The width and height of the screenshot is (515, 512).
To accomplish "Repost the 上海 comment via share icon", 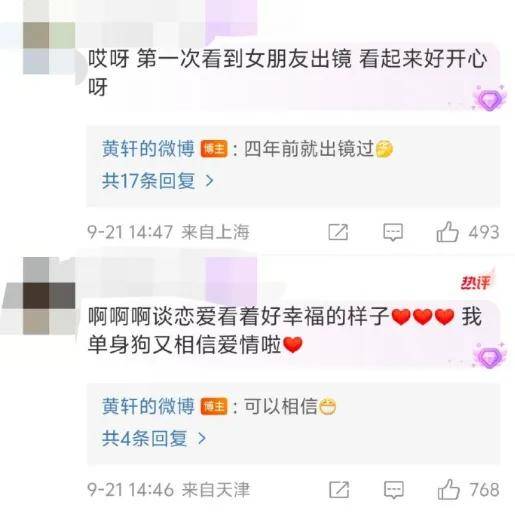I will coord(338,232).
